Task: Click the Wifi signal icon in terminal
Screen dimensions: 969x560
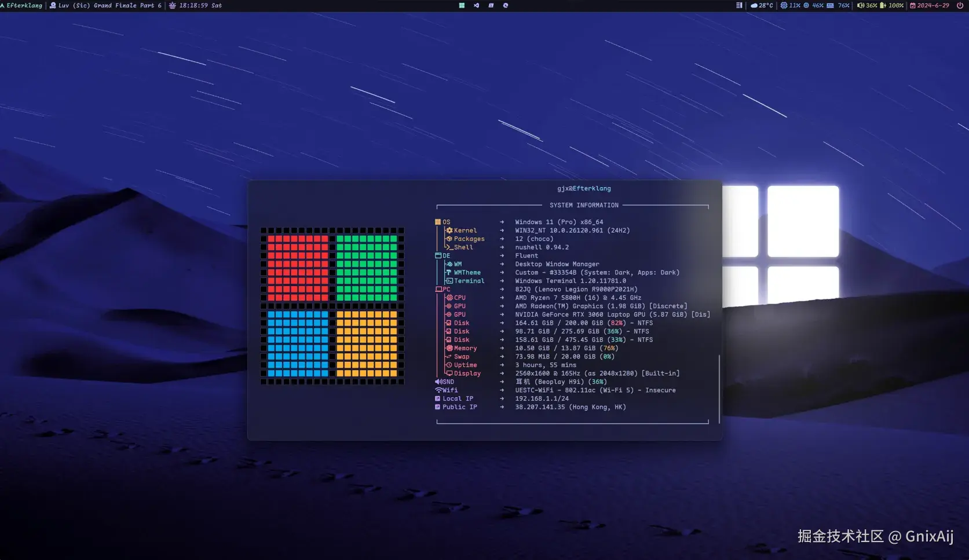Action: point(438,390)
